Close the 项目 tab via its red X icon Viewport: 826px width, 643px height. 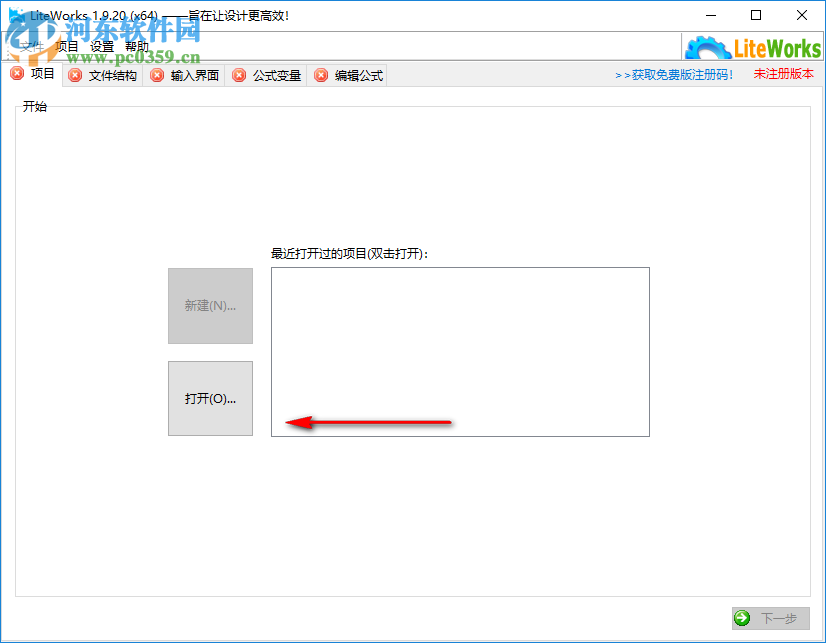tap(18, 73)
